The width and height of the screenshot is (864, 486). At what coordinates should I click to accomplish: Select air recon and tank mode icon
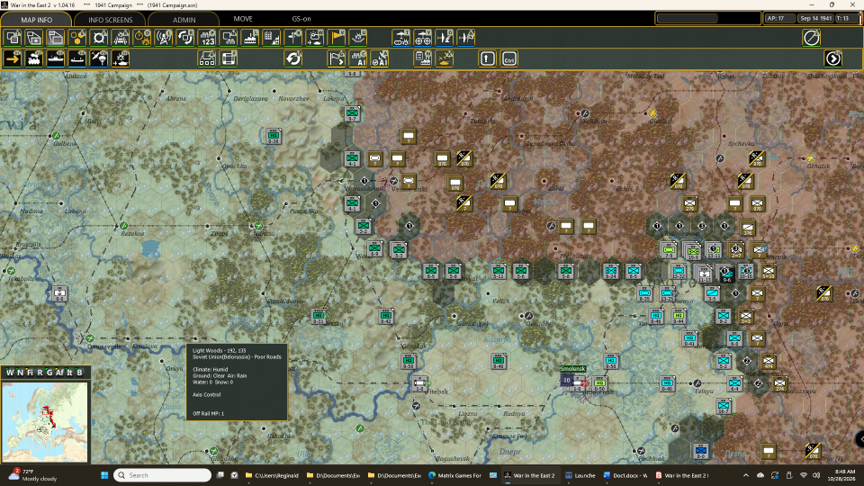pyautogui.click(x=121, y=58)
